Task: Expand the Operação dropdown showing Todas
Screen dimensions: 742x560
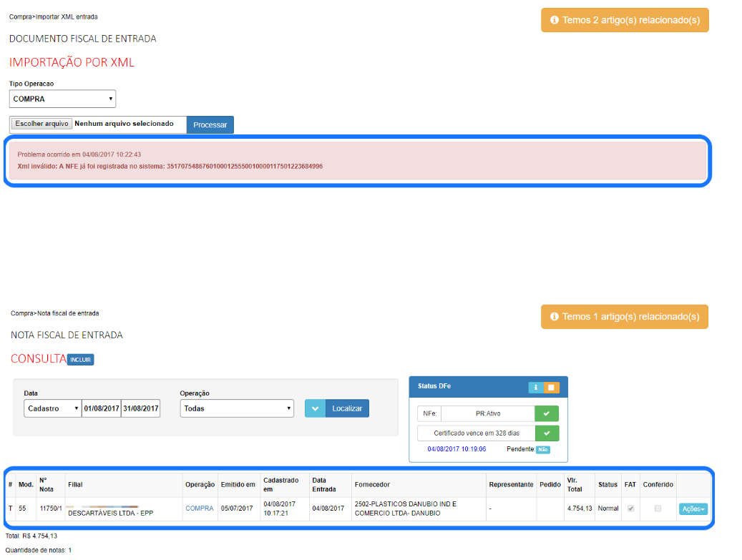Action: coord(237,408)
